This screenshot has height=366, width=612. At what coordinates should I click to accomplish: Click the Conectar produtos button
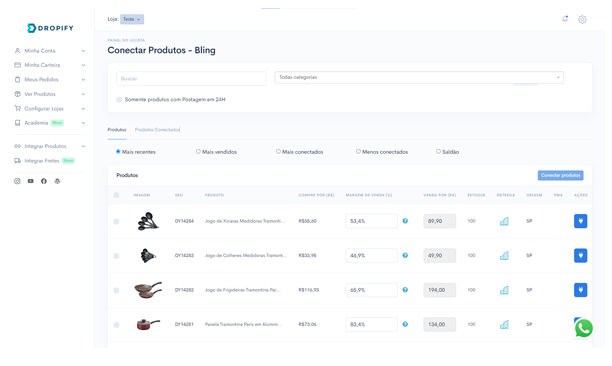[x=560, y=175]
